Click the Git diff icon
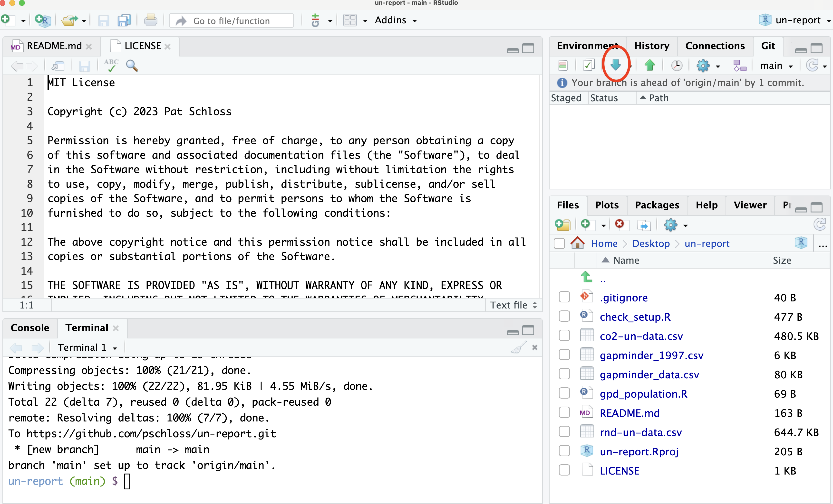Viewport: 833px width, 504px height. [563, 65]
